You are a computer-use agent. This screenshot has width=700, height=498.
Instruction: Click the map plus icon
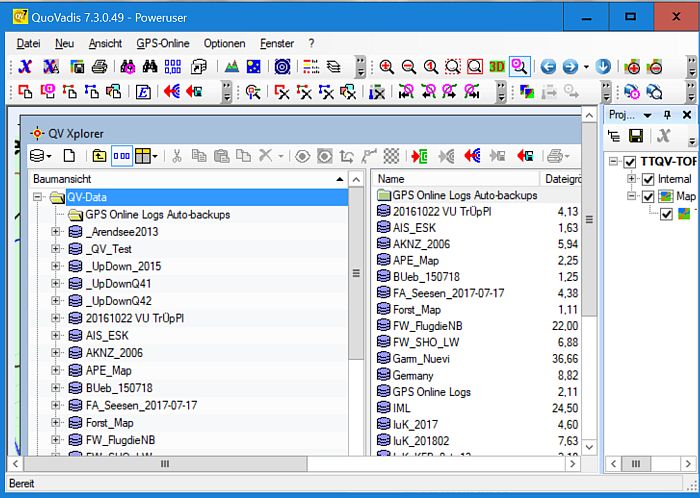[632, 67]
